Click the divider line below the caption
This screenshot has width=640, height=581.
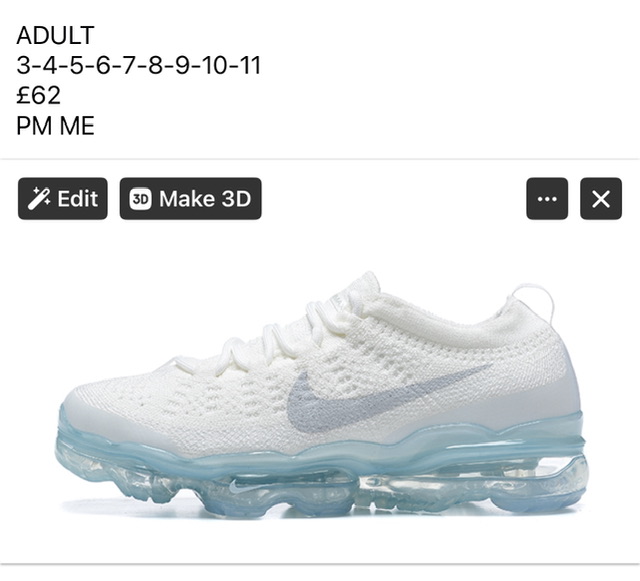pos(320,159)
